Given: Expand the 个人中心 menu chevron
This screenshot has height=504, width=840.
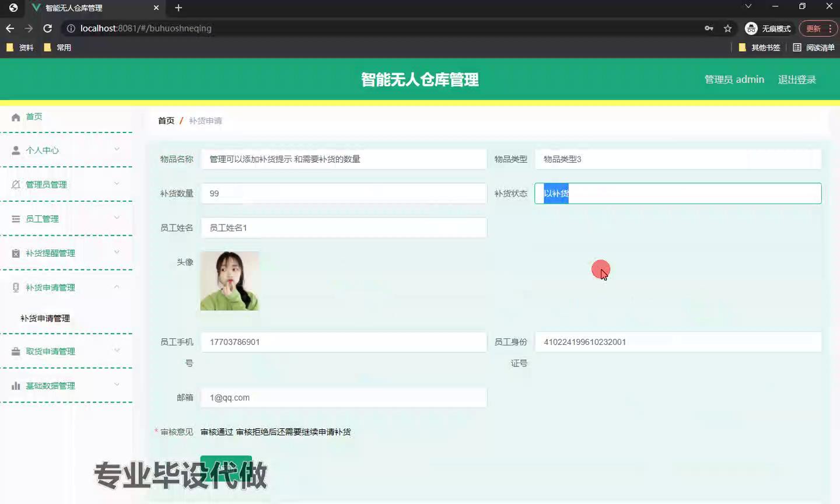Looking at the screenshot, I should click(117, 149).
